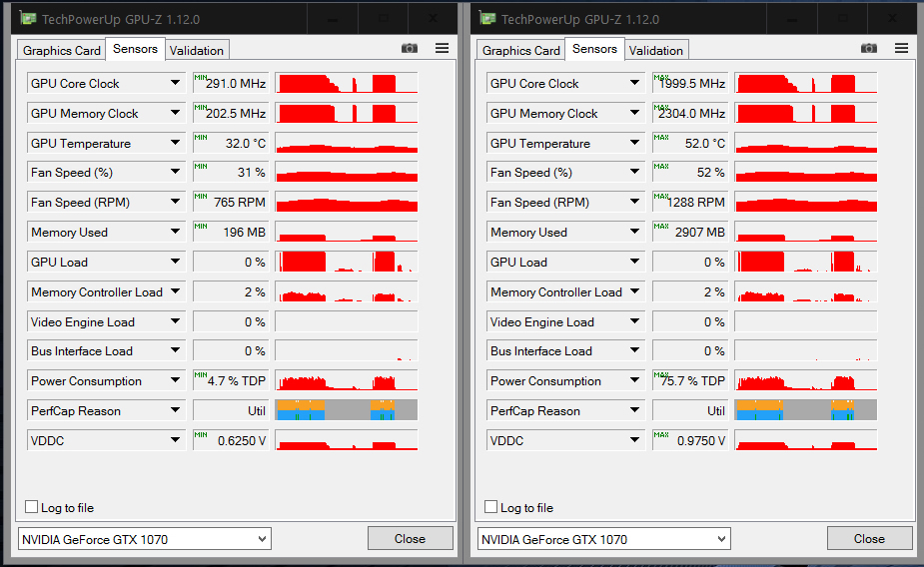Click the 0.6250 V VDDC value
The image size is (924, 567).
pos(231,440)
